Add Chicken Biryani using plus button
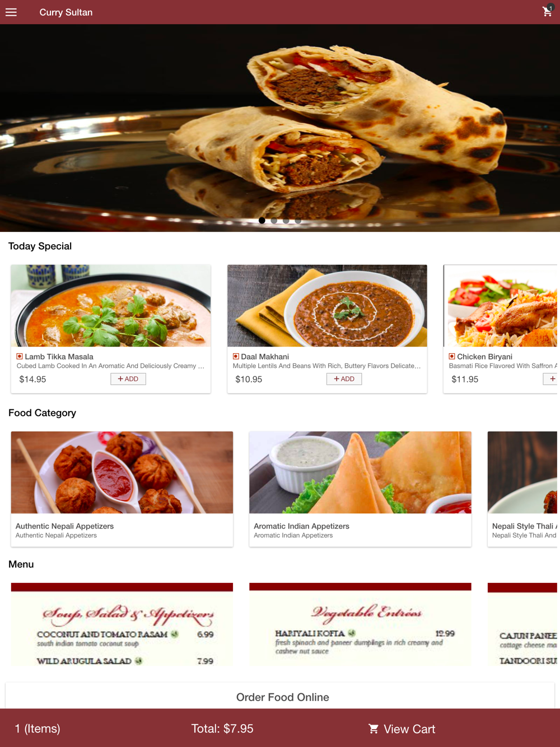The image size is (560, 747). (550, 379)
